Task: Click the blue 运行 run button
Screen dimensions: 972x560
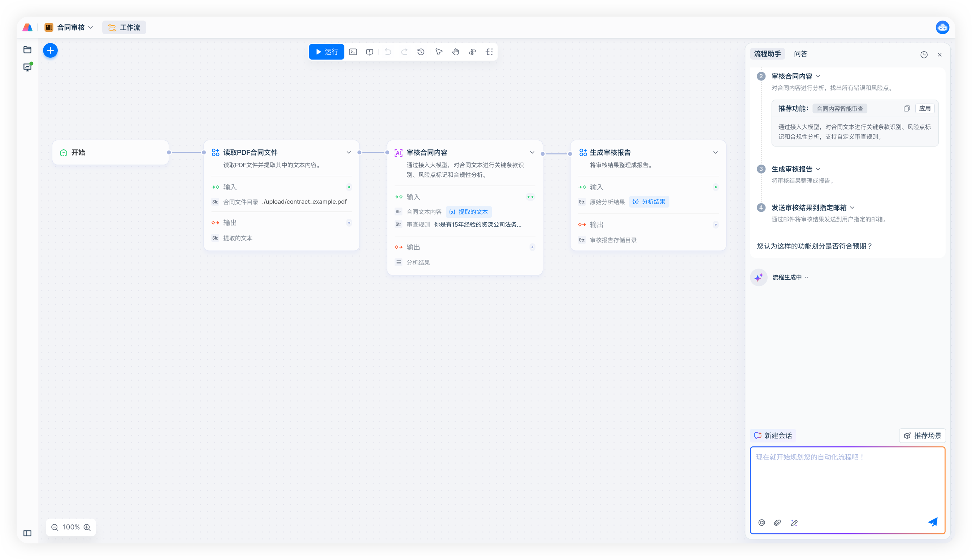Action: click(x=326, y=52)
